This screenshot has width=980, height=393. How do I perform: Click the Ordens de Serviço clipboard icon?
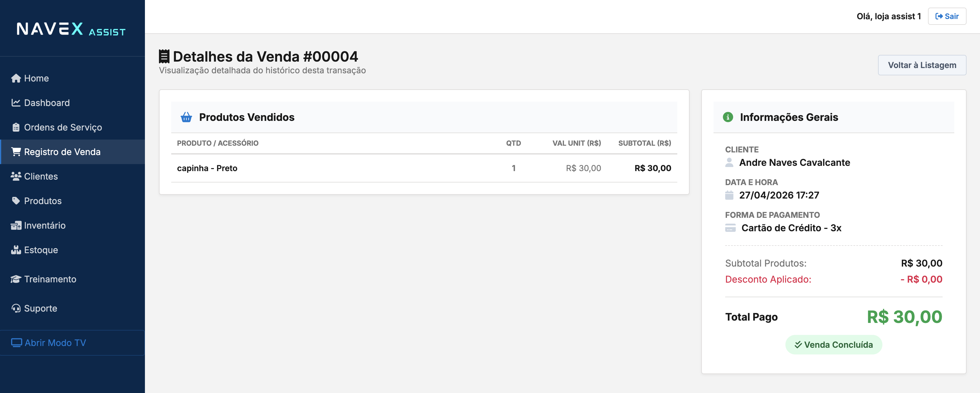[15, 127]
